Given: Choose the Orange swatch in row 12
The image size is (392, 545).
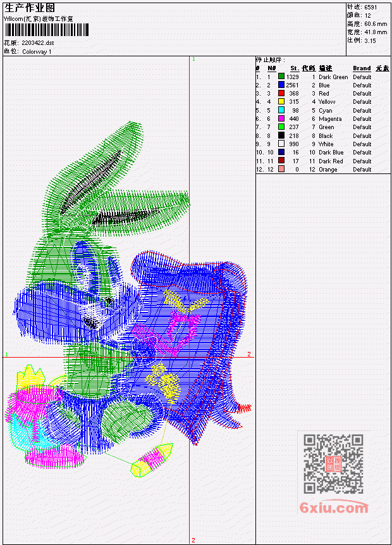Looking at the screenshot, I should [x=281, y=169].
